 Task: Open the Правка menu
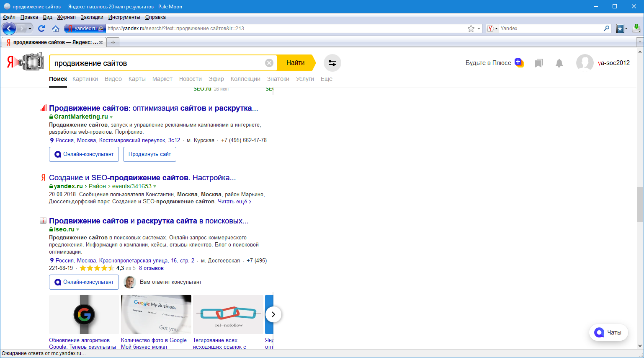click(29, 17)
